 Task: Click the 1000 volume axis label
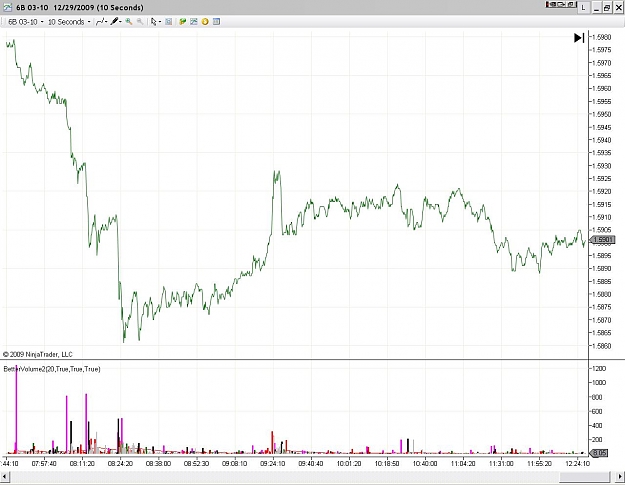coord(599,383)
